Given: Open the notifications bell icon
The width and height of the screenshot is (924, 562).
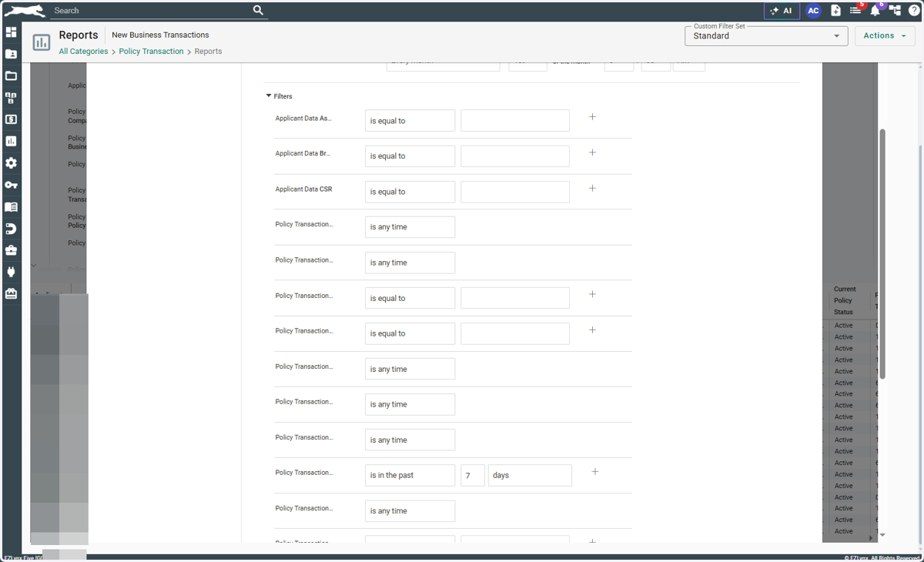Looking at the screenshot, I should pyautogui.click(x=875, y=11).
